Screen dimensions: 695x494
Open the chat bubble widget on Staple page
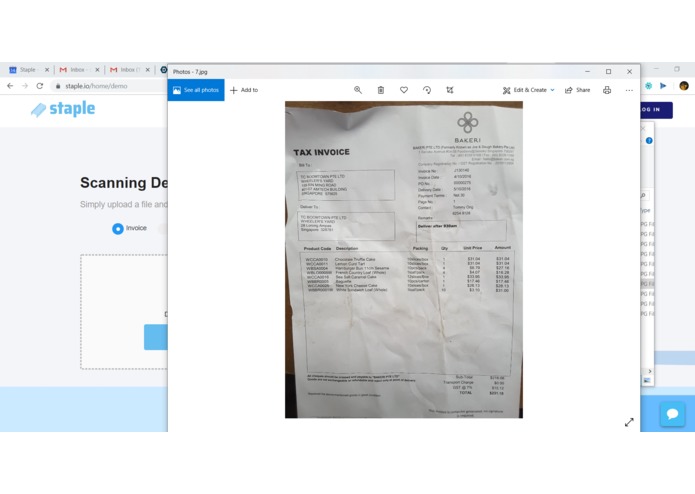[x=672, y=414]
